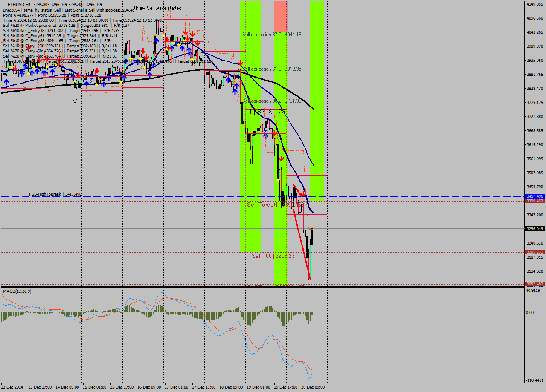Click the 3668.585 price scale value
Viewport: 546px width, 392px height.
[x=535, y=131]
